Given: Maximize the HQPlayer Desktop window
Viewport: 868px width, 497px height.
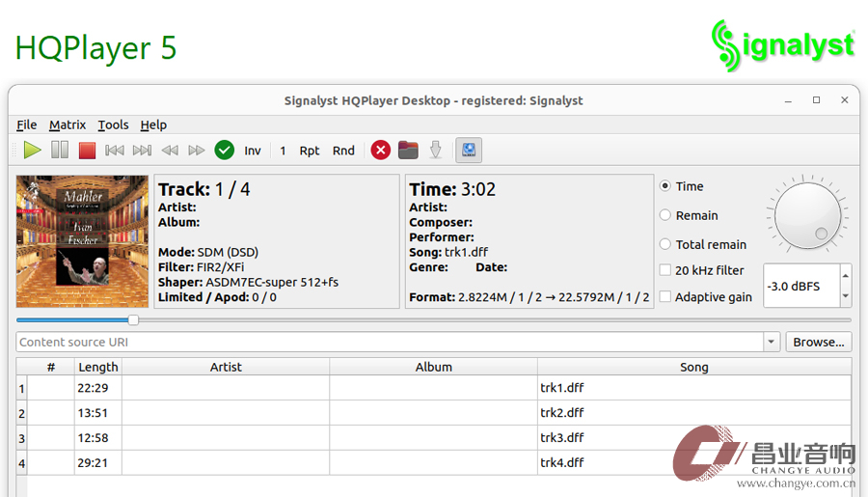Looking at the screenshot, I should [x=816, y=100].
